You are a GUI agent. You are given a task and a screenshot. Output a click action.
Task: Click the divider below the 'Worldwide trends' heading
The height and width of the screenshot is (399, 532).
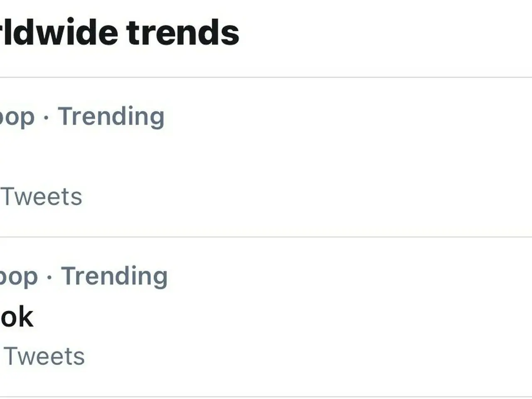266,77
